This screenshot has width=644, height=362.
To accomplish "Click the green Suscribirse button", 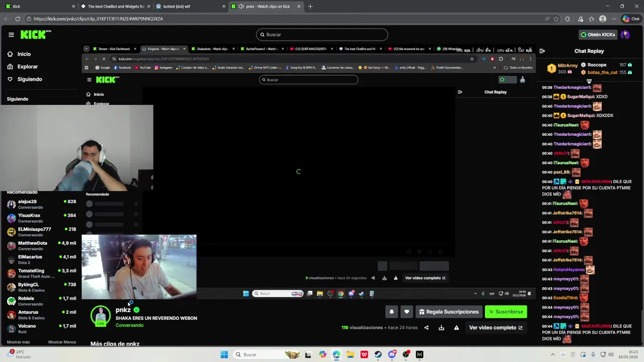I will point(506,312).
